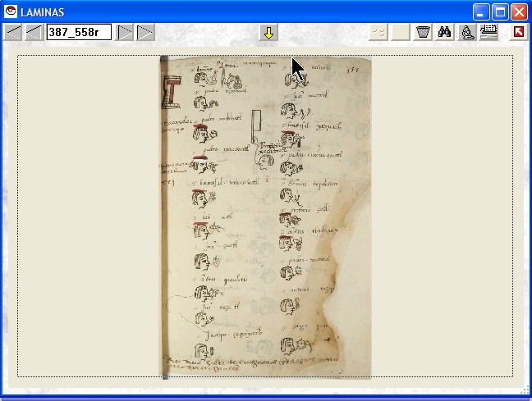This screenshot has height=401, width=532.
Task: Click the red arrow exit icon
Action: (x=518, y=33)
